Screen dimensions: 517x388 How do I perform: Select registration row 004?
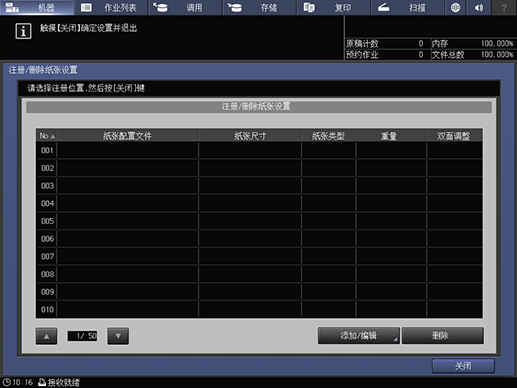point(259,203)
